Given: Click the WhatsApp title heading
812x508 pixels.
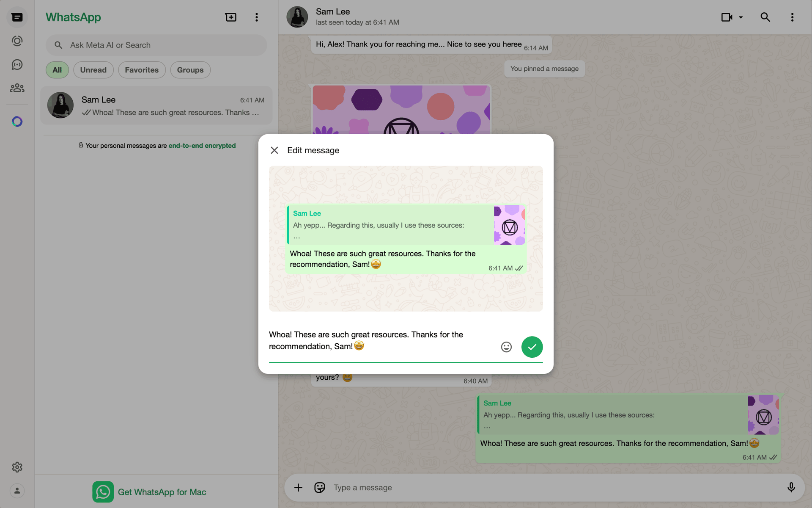Looking at the screenshot, I should click(x=73, y=17).
